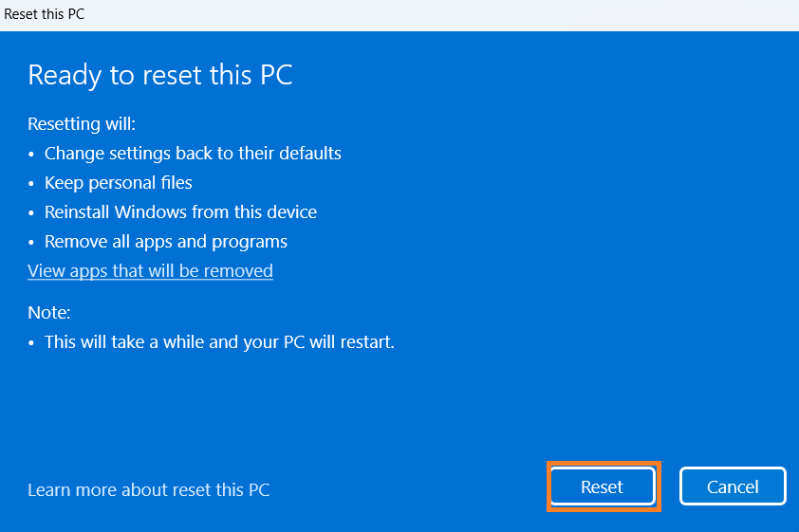
Task: Click the Reset button
Action: 602,486
